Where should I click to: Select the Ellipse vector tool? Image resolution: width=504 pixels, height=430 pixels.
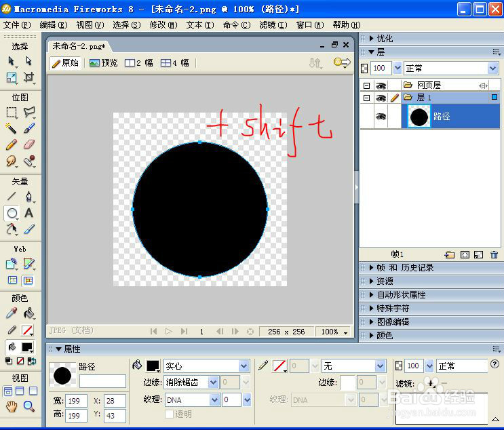click(x=12, y=213)
